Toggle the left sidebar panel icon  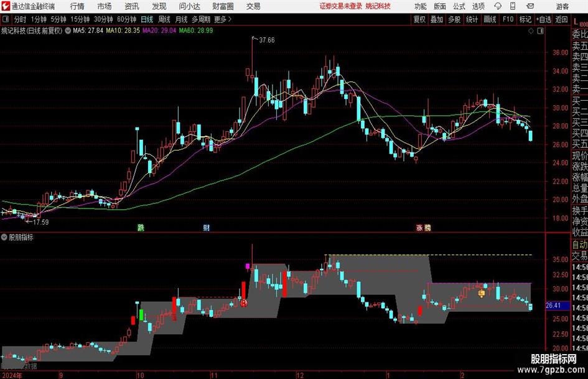point(6,19)
